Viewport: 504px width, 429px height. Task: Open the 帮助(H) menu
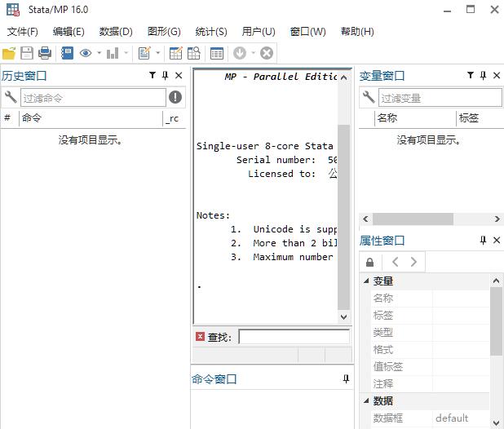(x=357, y=32)
